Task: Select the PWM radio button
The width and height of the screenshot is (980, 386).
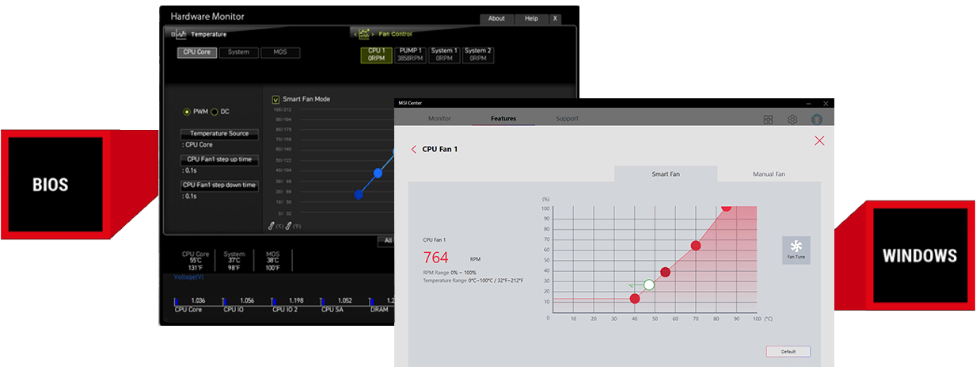Action: pyautogui.click(x=187, y=112)
